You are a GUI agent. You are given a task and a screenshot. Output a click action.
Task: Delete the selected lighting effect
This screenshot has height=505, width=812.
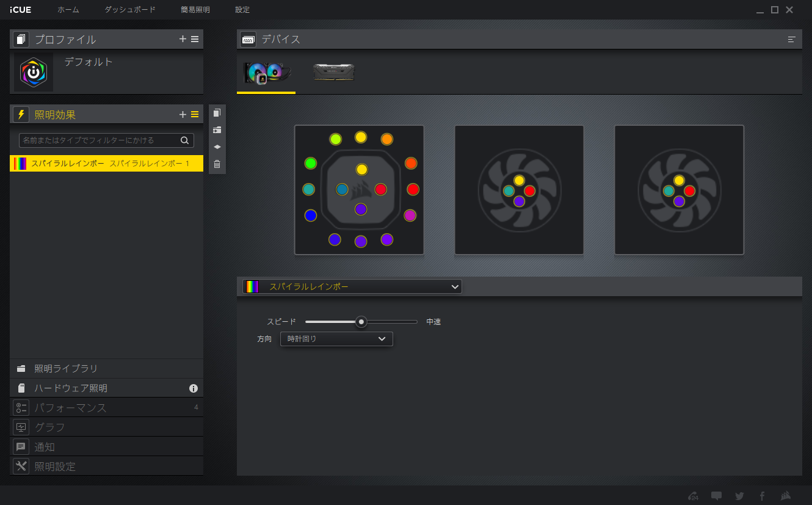pyautogui.click(x=217, y=164)
